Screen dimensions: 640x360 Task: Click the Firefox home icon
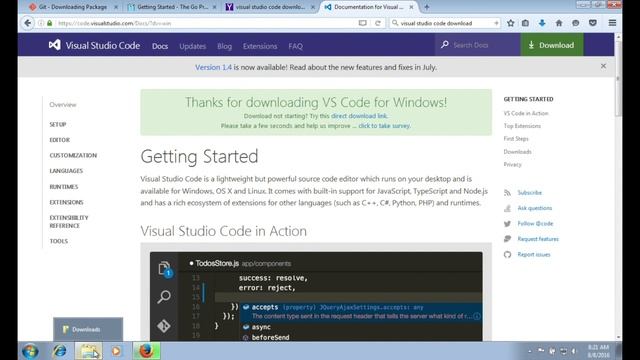pyautogui.click(x=559, y=23)
